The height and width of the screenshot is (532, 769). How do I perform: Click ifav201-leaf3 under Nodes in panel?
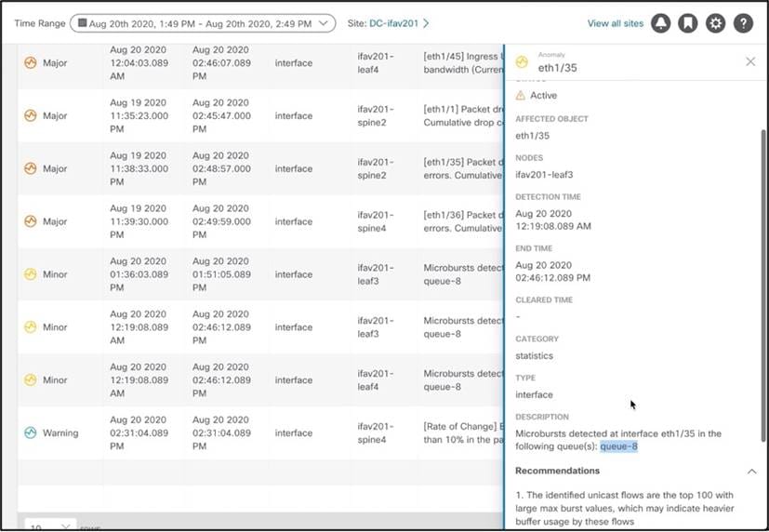[x=544, y=175]
